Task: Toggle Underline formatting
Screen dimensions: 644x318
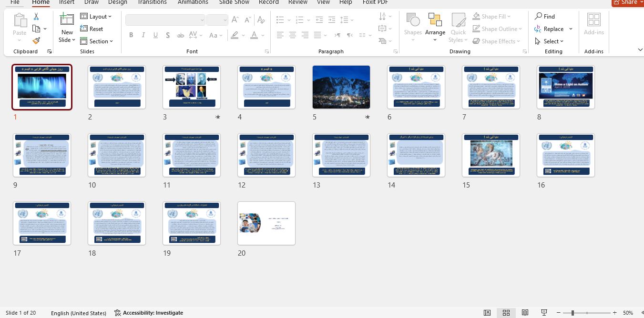Action: pos(155,35)
